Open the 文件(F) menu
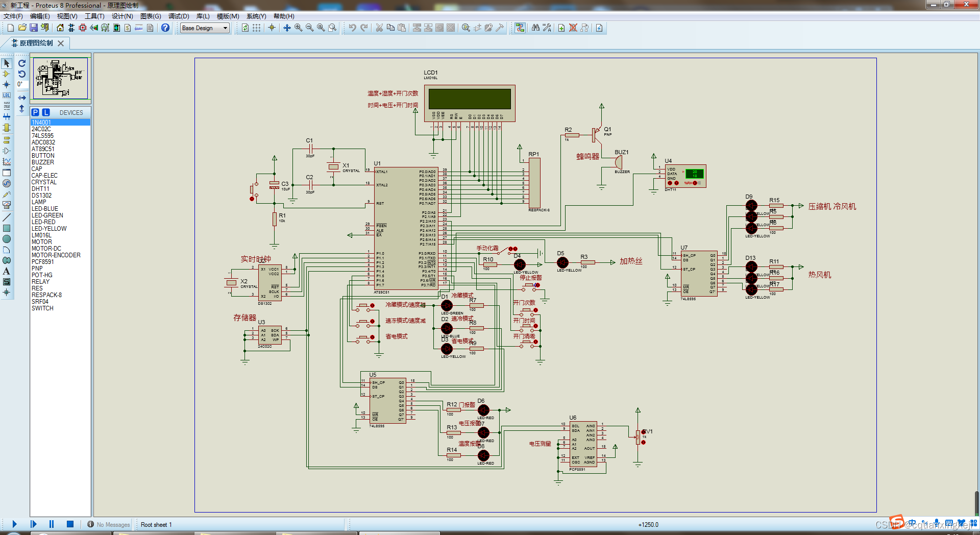980x535 pixels. point(13,16)
